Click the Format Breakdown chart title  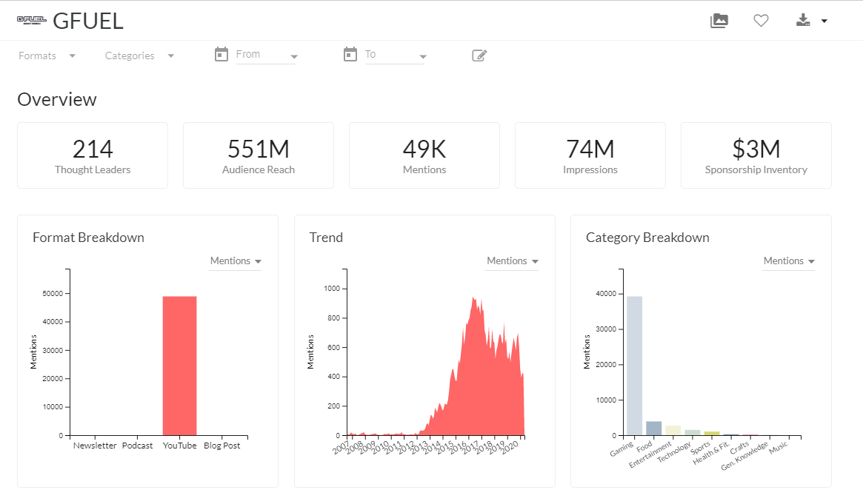coord(89,238)
